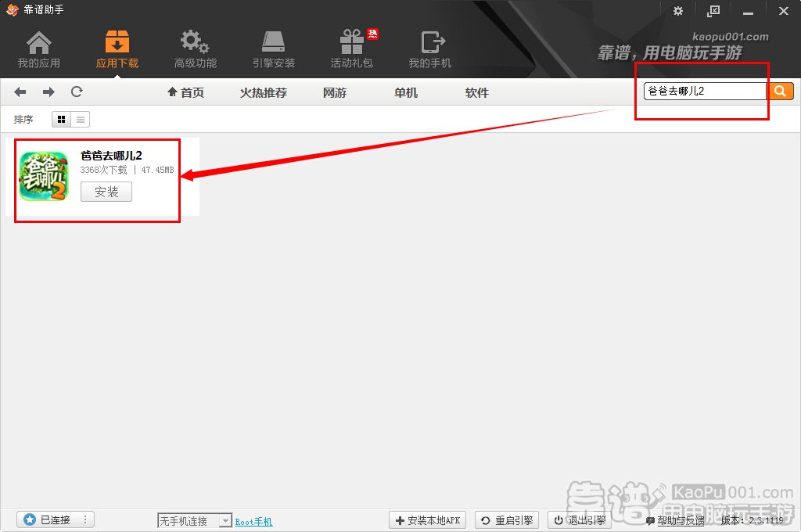Click the settings gear in title bar
This screenshot has height=532, width=801.
(678, 11)
